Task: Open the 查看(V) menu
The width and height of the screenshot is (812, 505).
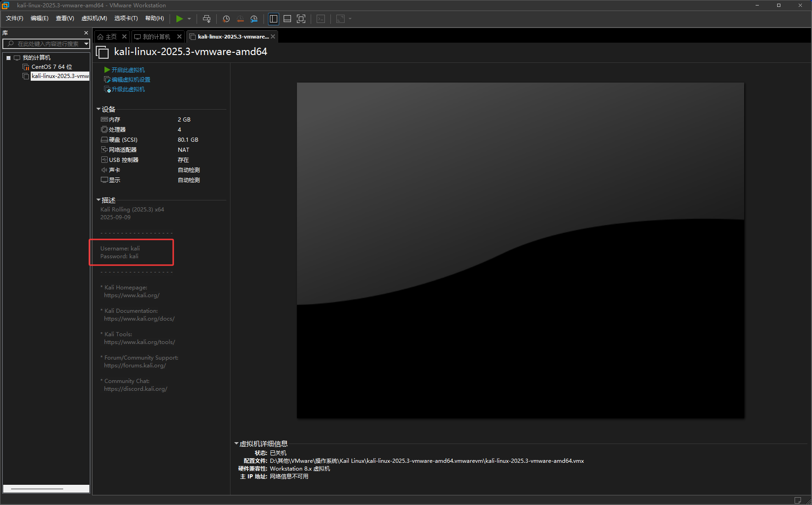Action: (65, 18)
